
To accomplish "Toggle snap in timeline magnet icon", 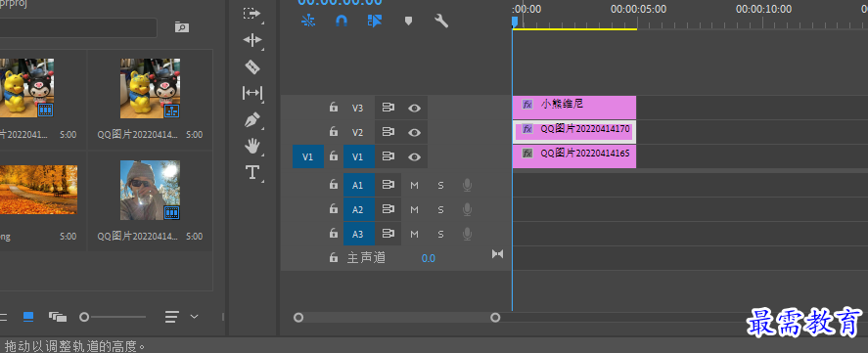I will (342, 22).
